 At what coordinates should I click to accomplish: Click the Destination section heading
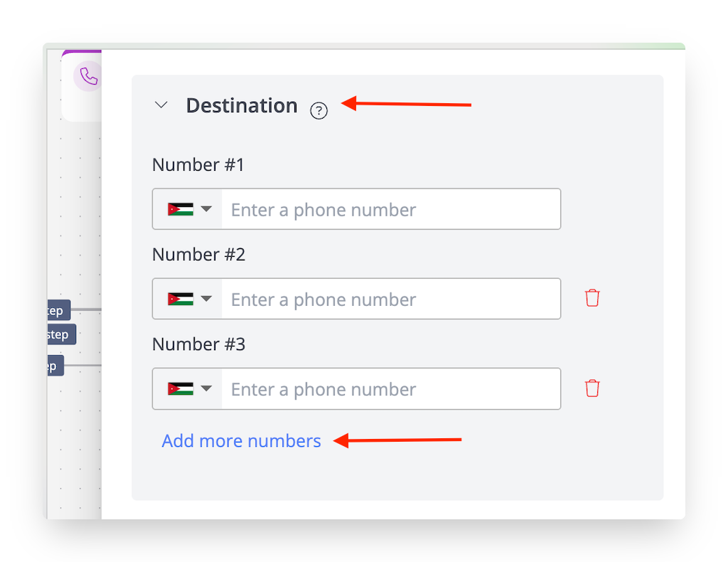click(x=241, y=105)
